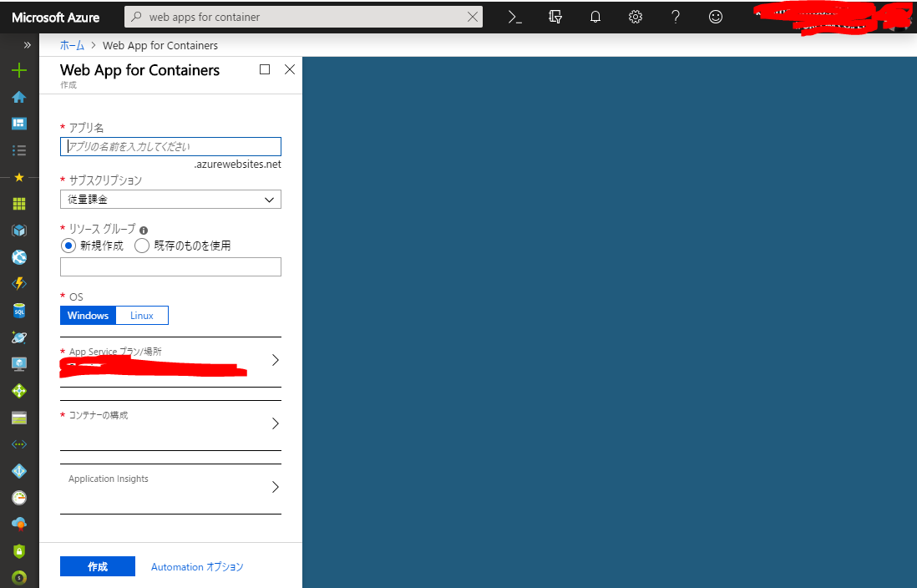Open Azure Active Directory icon
The width and height of the screenshot is (917, 588).
click(19, 471)
